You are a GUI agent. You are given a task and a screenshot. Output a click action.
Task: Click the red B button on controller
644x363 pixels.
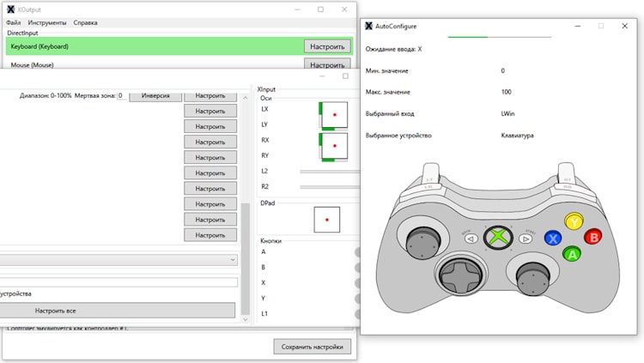pos(593,237)
